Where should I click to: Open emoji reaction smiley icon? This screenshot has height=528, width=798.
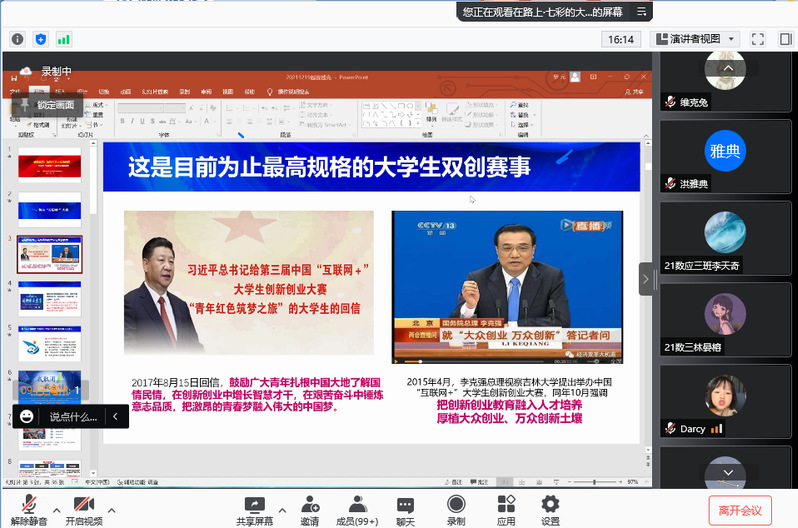(26, 416)
